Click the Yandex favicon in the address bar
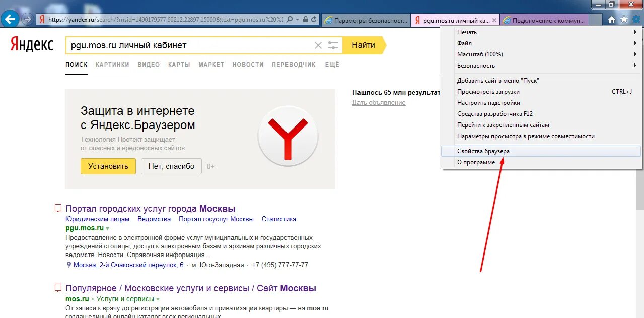The image size is (644, 318). pos(42,20)
